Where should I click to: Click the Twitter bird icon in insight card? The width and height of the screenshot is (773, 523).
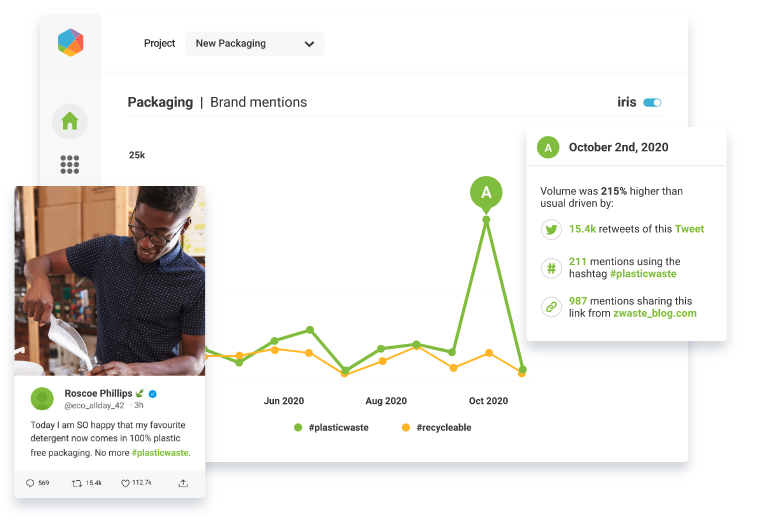(551, 229)
